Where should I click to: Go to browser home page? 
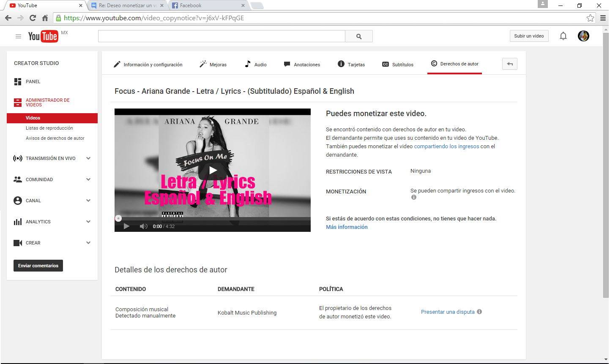(45, 18)
